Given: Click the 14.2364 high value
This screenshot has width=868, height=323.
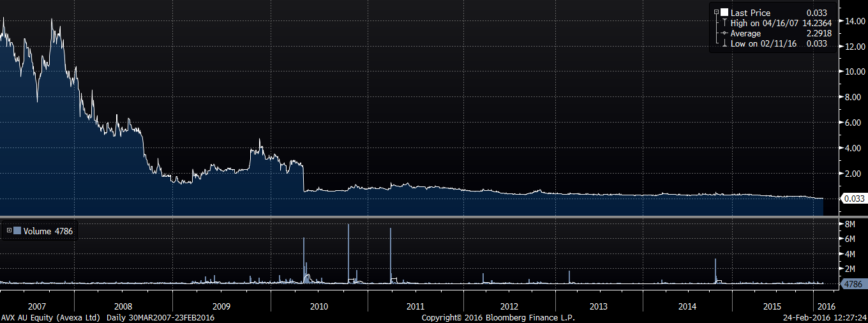Looking at the screenshot, I should pyautogui.click(x=817, y=23).
